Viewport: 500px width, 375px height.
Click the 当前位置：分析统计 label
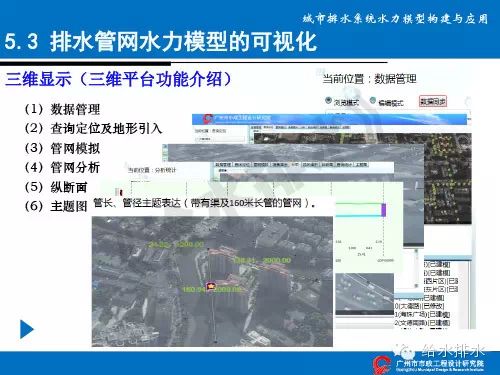pos(152,170)
